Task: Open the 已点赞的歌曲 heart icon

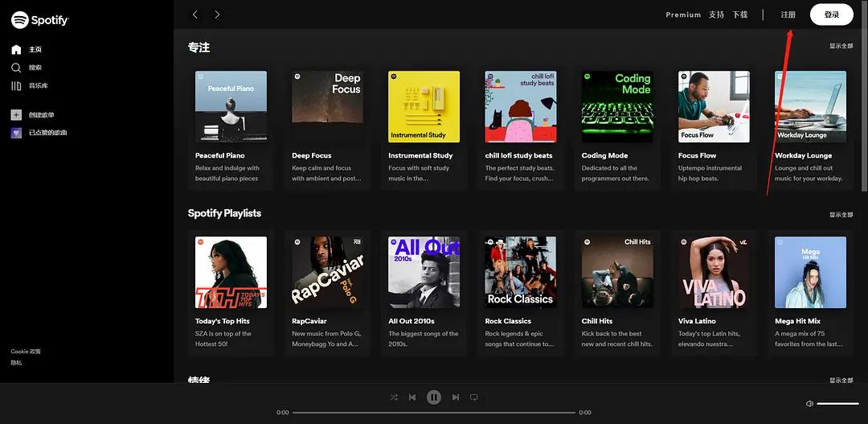Action: pyautogui.click(x=16, y=133)
